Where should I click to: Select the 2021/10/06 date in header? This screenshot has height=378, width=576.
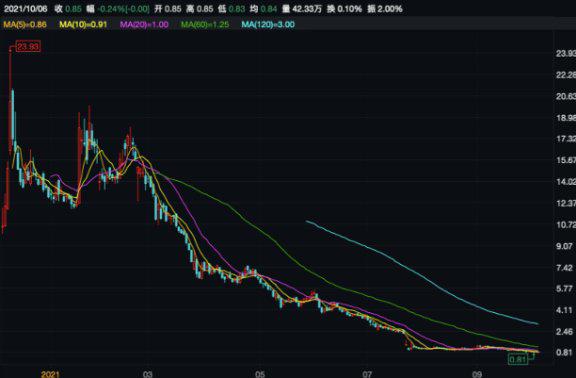[x=26, y=9]
